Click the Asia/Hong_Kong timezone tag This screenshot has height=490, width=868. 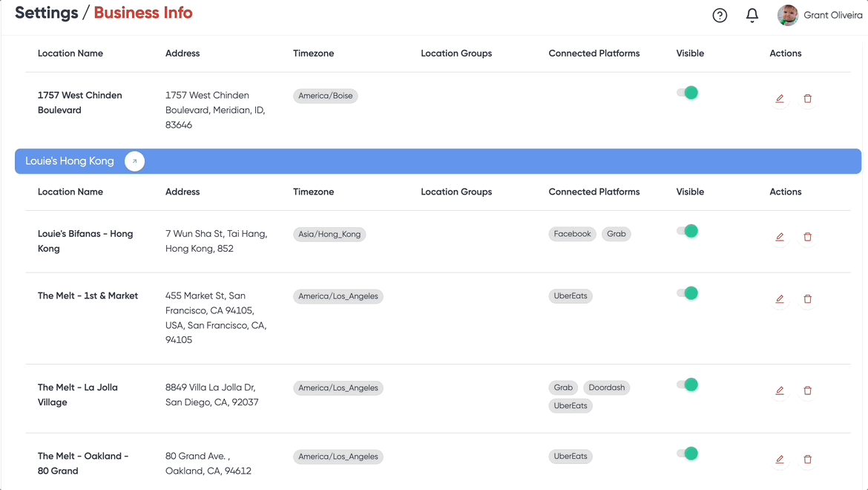click(x=329, y=234)
